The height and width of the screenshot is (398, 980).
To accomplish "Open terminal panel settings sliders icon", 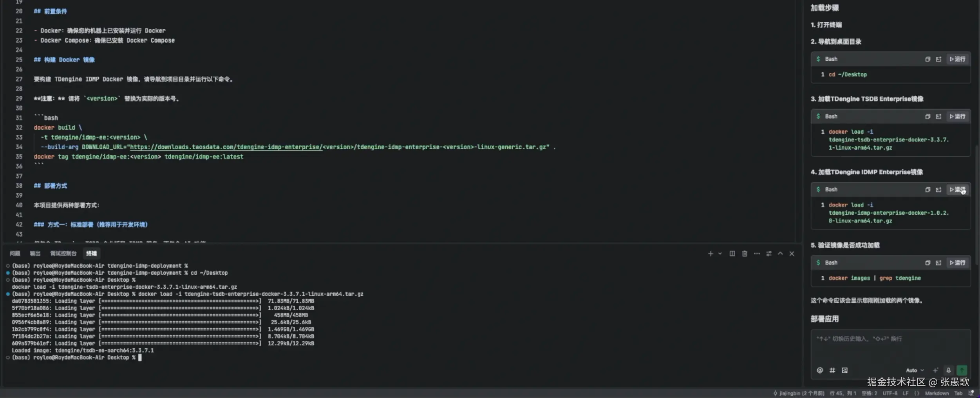I will click(768, 253).
